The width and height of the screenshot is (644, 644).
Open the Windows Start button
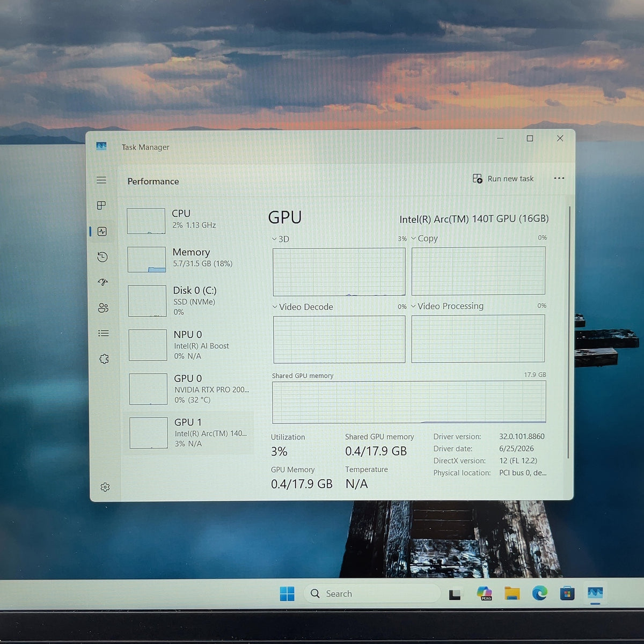coord(287,594)
